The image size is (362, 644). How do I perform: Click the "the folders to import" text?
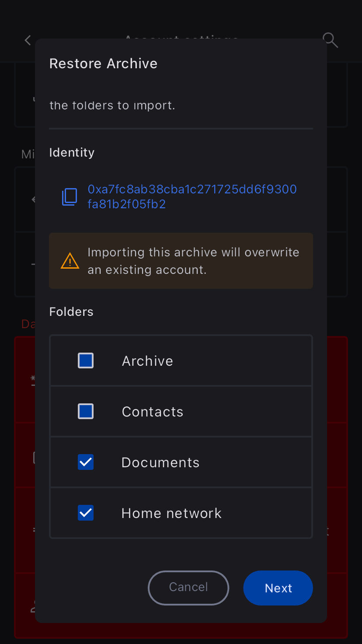point(112,105)
